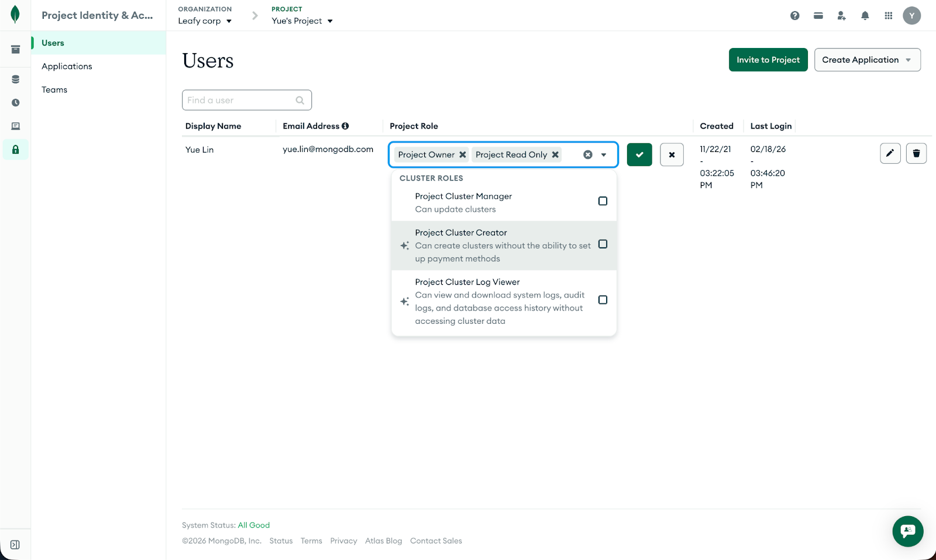Open the Yue's Project dropdown
Image resolution: width=936 pixels, height=560 pixels.
(302, 21)
